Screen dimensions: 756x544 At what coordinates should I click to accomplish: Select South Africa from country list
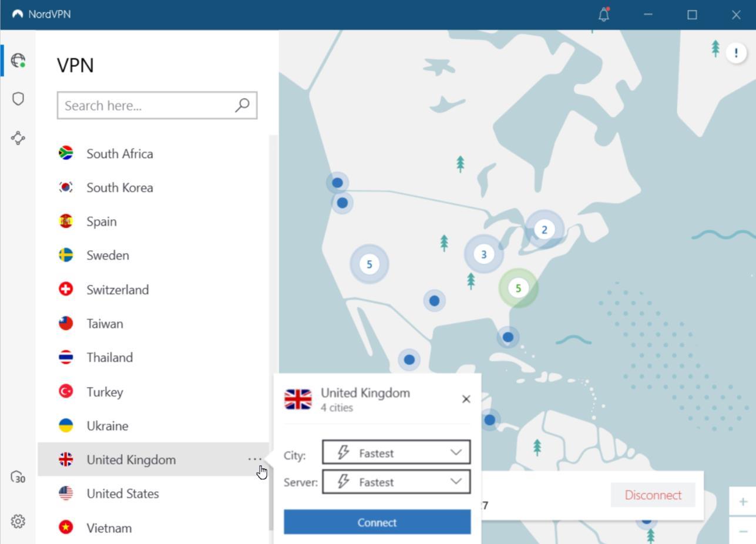click(153, 153)
